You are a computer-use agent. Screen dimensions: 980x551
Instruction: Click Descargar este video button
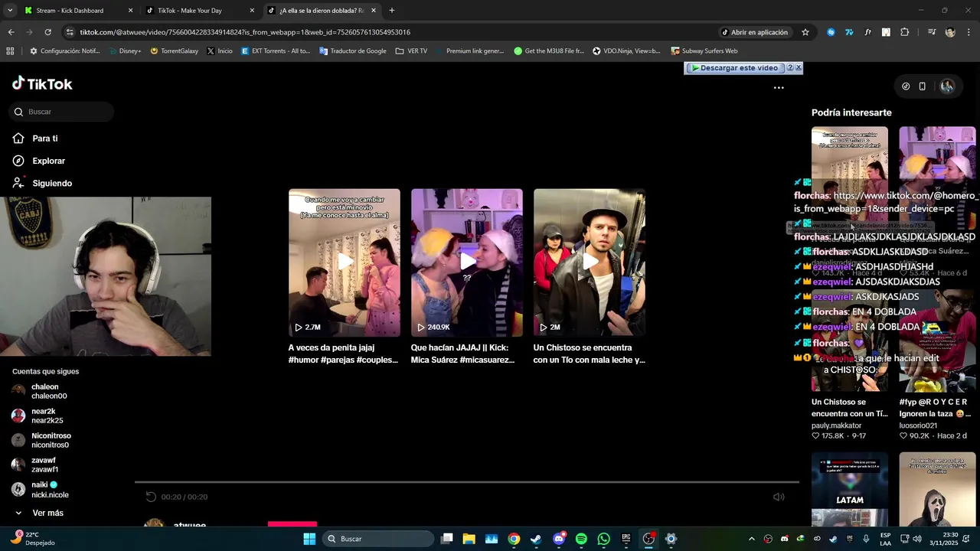pos(734,68)
